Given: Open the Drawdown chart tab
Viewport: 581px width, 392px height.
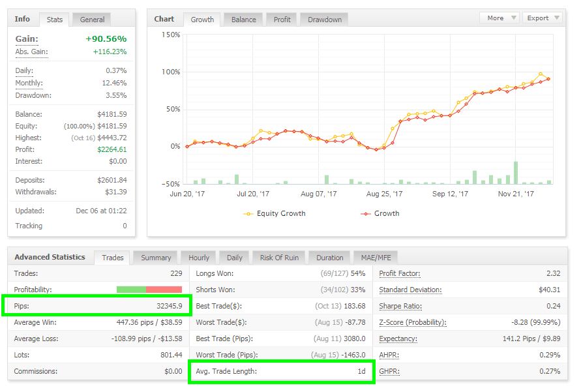Looking at the screenshot, I should (325, 20).
